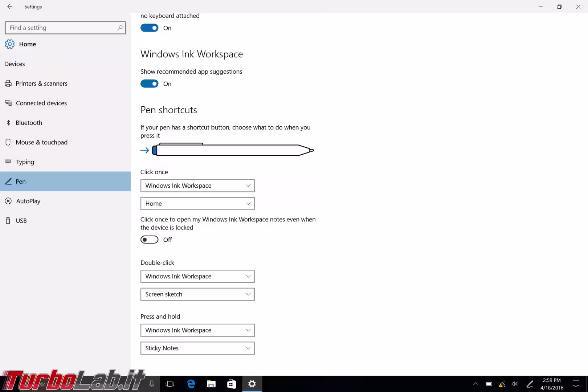
Task: Click the Typing keyboard icon
Action: click(8, 162)
